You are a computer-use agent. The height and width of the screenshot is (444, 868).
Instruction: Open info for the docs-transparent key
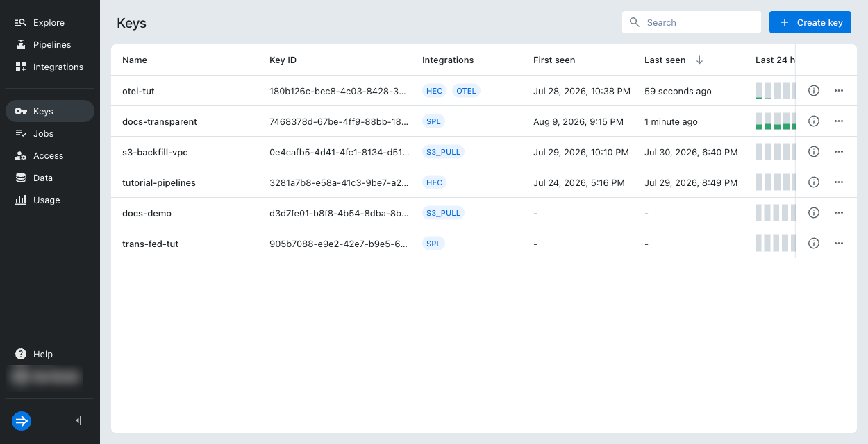814,121
